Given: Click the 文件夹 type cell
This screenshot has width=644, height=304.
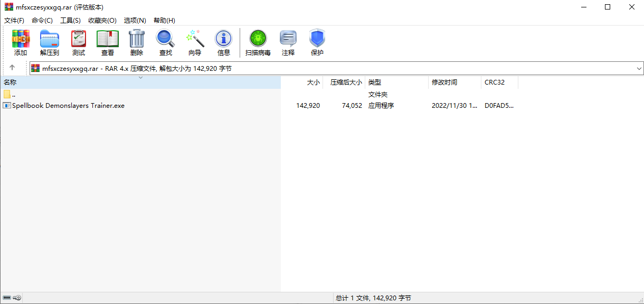Looking at the screenshot, I should coord(378,94).
